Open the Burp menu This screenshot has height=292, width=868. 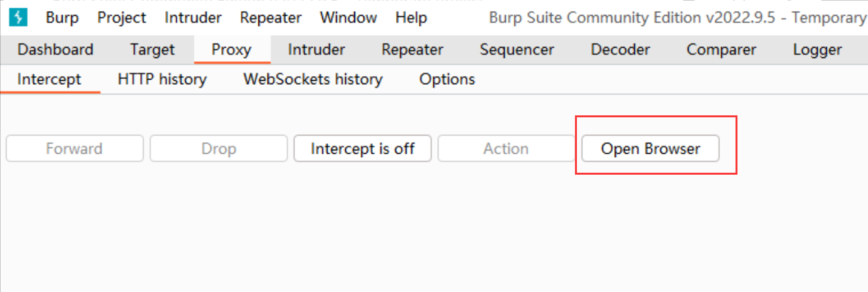[x=62, y=18]
